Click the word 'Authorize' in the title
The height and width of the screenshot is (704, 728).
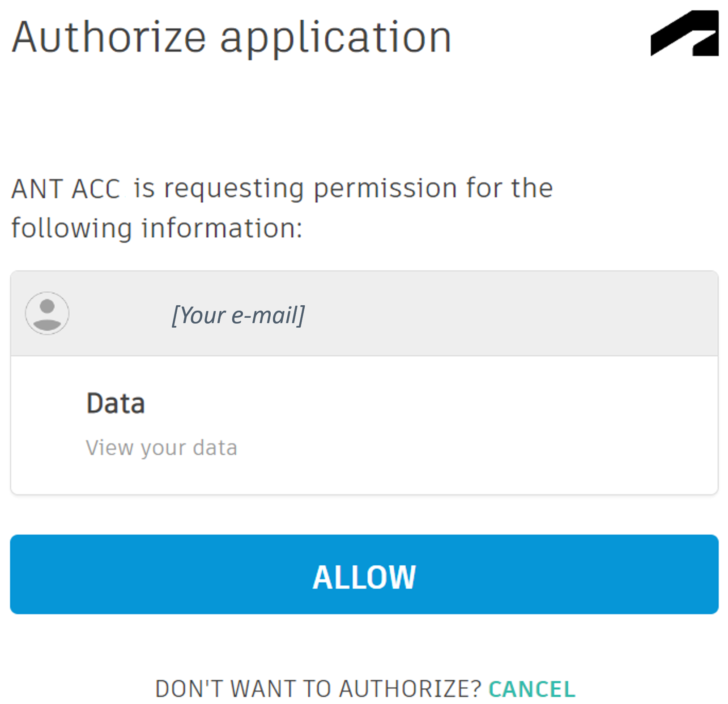(x=109, y=37)
